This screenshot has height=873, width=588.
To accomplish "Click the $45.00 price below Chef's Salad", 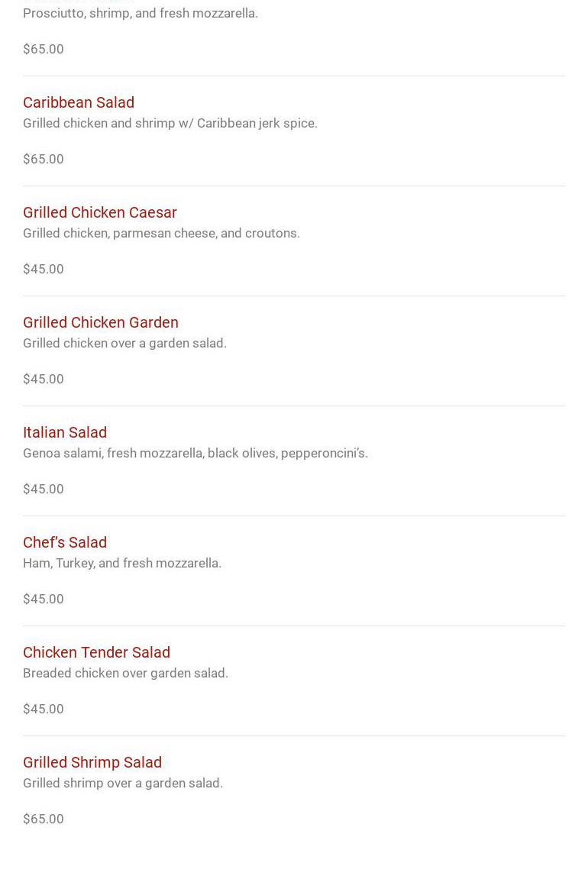I will (44, 599).
